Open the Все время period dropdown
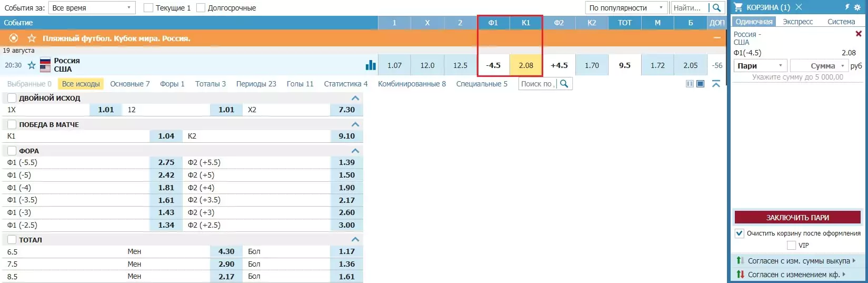This screenshot has height=283, width=868. 92,8
